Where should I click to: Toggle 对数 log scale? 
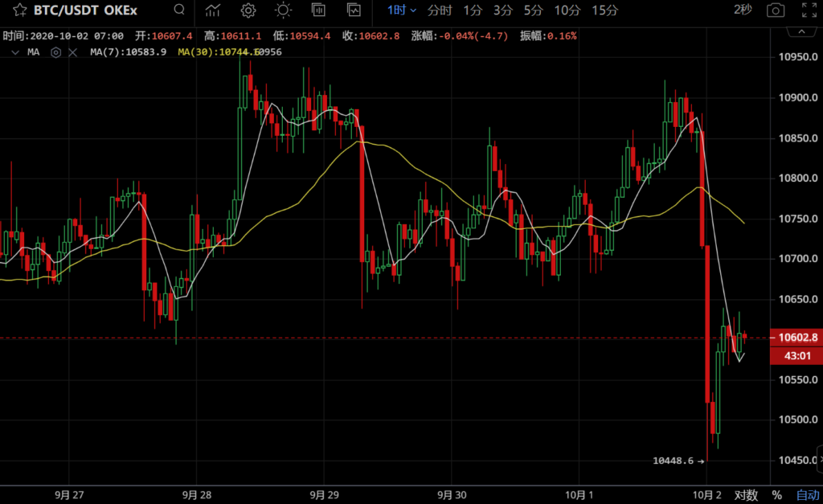click(x=746, y=495)
